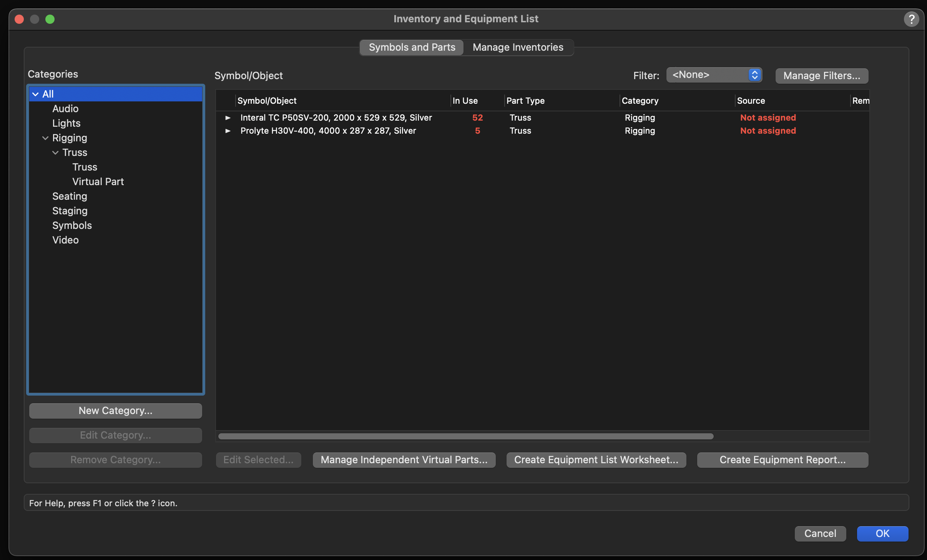Select the Video category
The image size is (927, 560).
pyautogui.click(x=65, y=240)
